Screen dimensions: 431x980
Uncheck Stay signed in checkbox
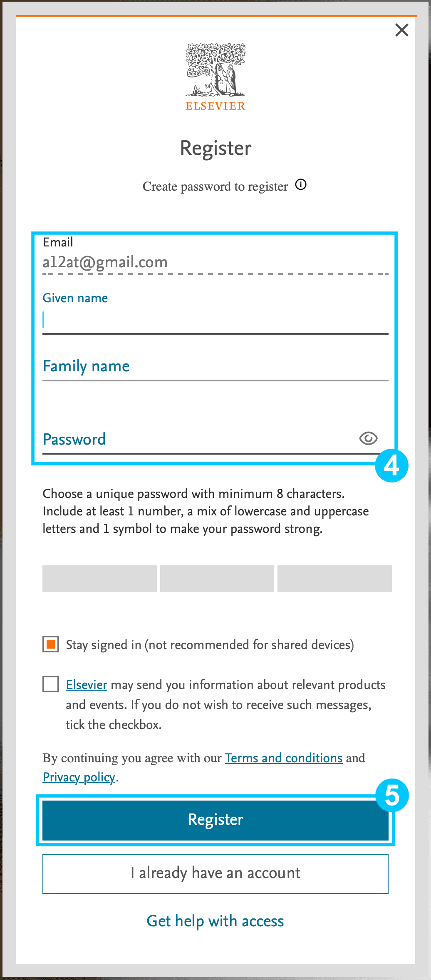point(51,644)
